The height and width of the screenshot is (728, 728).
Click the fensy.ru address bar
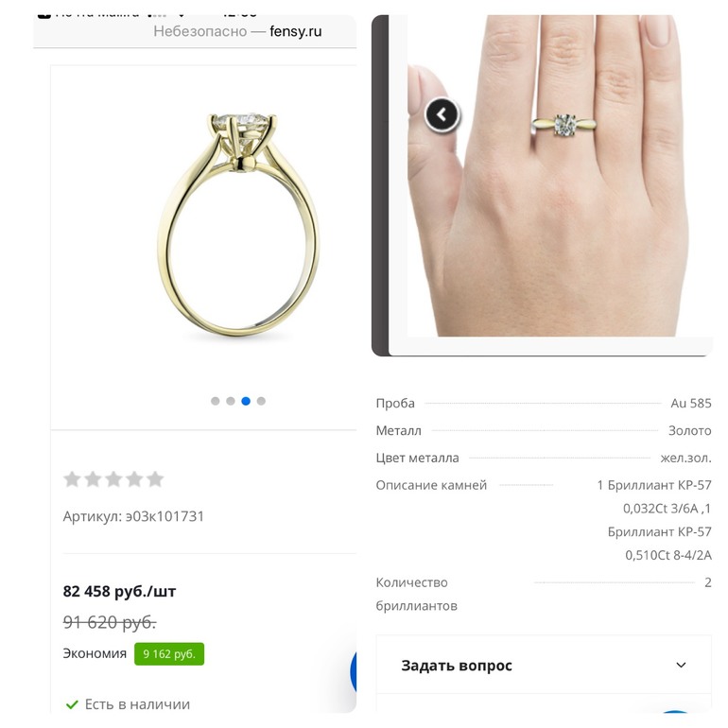[237, 31]
